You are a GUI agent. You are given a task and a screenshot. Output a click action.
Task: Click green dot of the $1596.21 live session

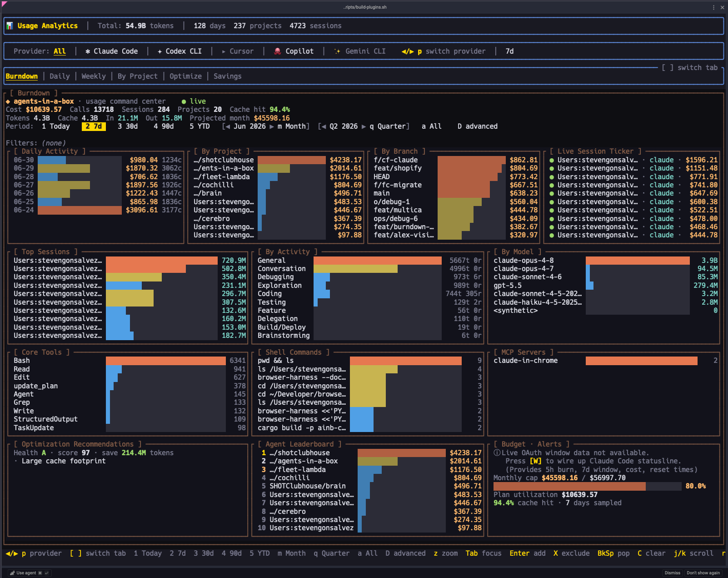[552, 160]
